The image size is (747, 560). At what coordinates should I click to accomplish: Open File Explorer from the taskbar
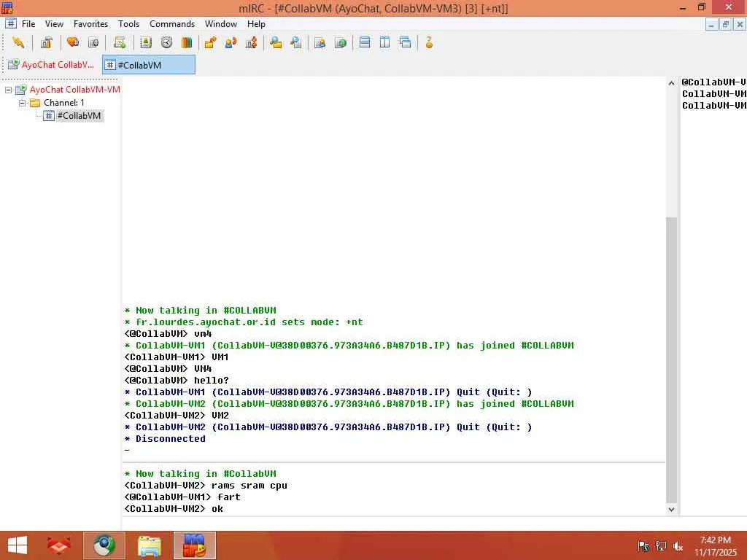(x=149, y=545)
